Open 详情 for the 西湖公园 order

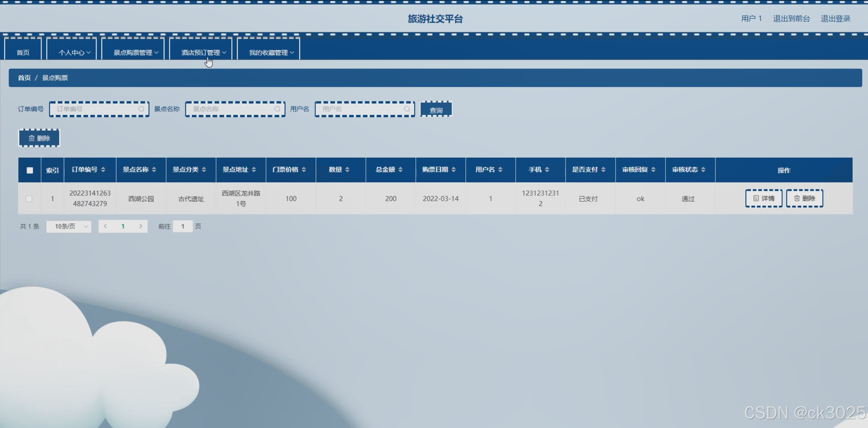(x=763, y=198)
